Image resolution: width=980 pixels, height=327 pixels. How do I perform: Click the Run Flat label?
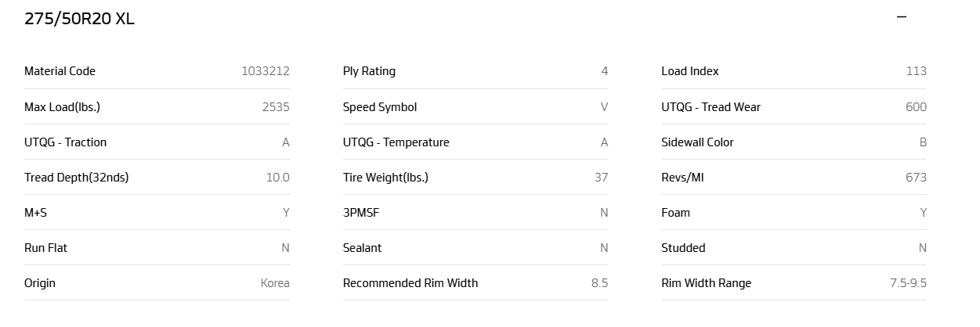pos(45,248)
